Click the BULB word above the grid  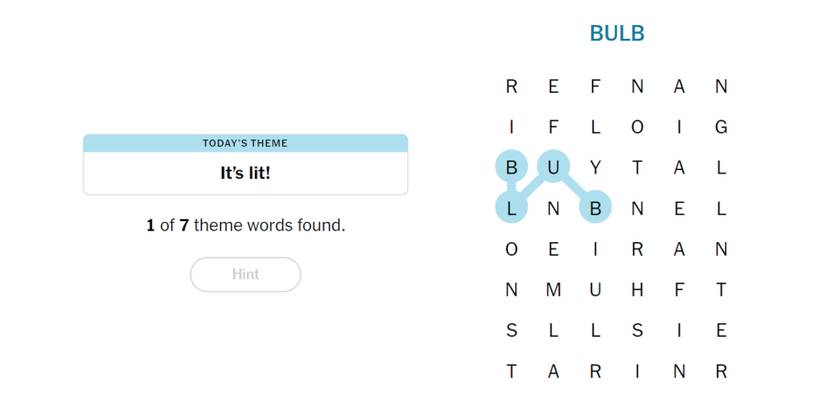click(x=617, y=34)
